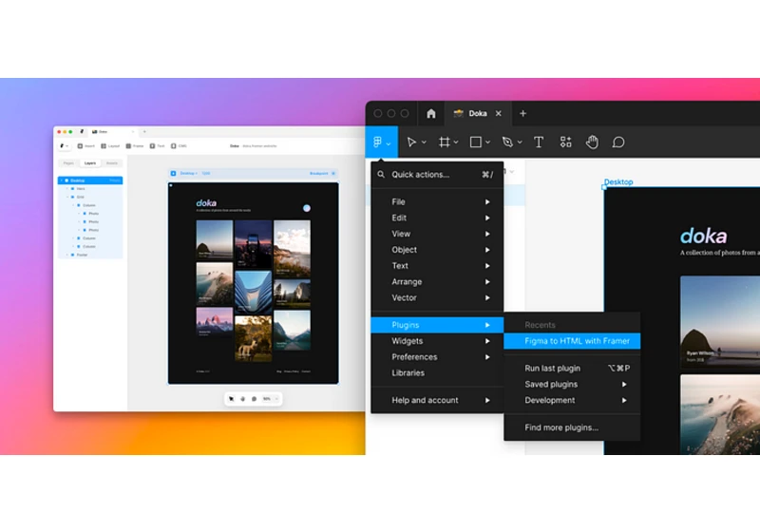Add a new Figma tab with plus
This screenshot has width=760, height=532.
point(522,113)
